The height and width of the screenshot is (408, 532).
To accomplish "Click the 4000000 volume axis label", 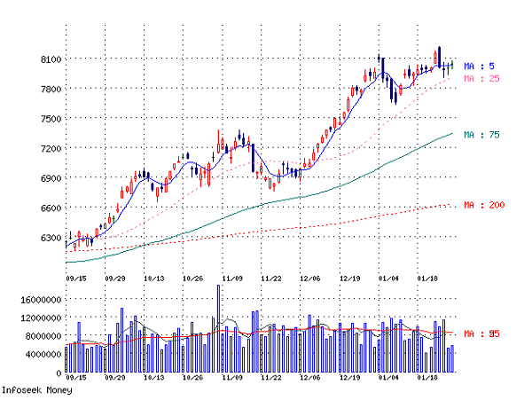I will click(43, 355).
